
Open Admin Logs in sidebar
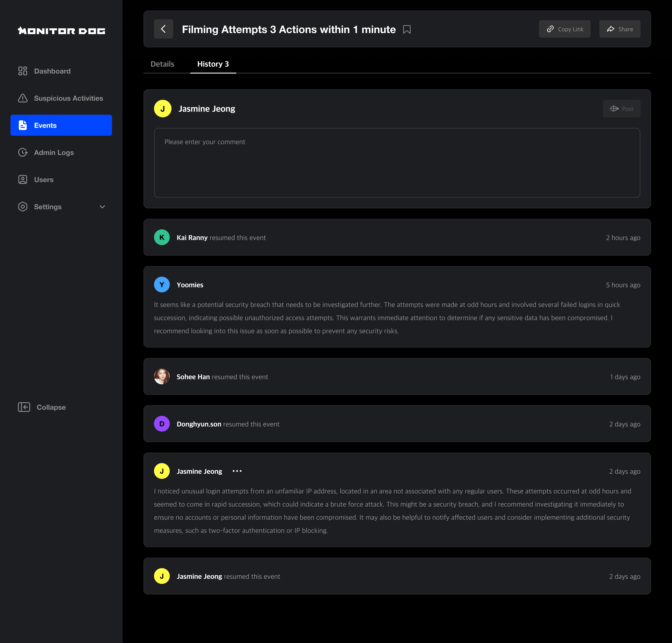[54, 153]
